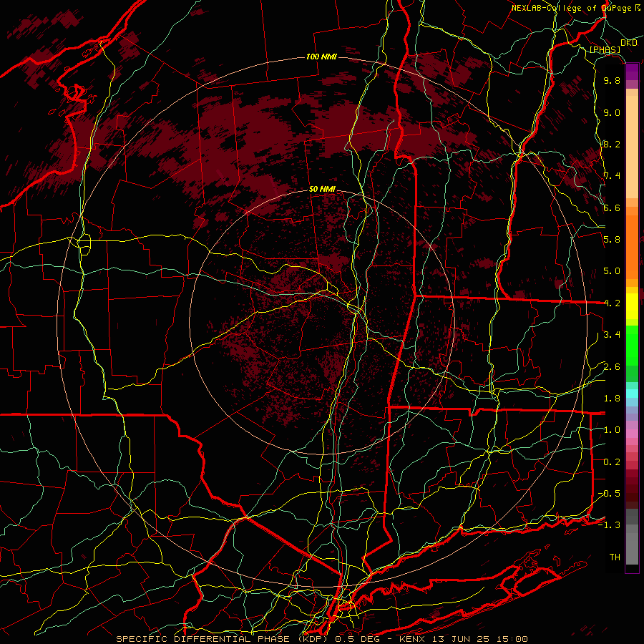
Task: Pick the pink band near 1.0 on colorbar
Action: coord(632,434)
